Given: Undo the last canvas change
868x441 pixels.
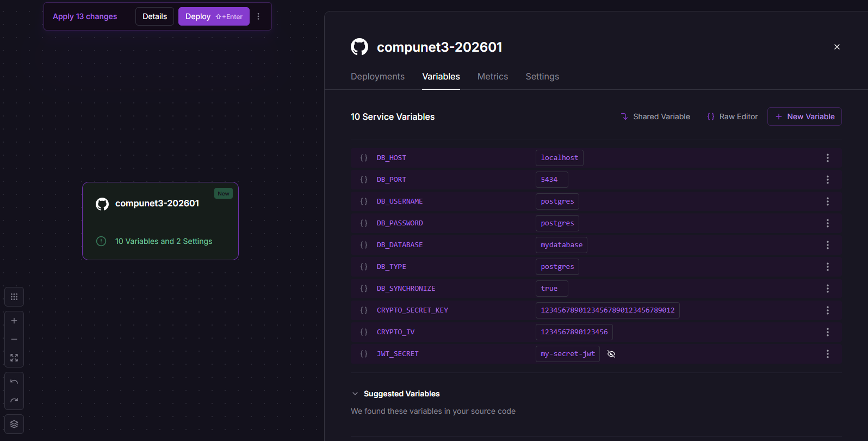Looking at the screenshot, I should (14, 382).
